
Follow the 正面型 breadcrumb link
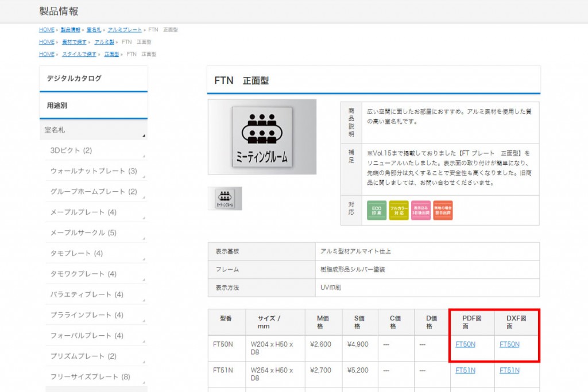(111, 55)
